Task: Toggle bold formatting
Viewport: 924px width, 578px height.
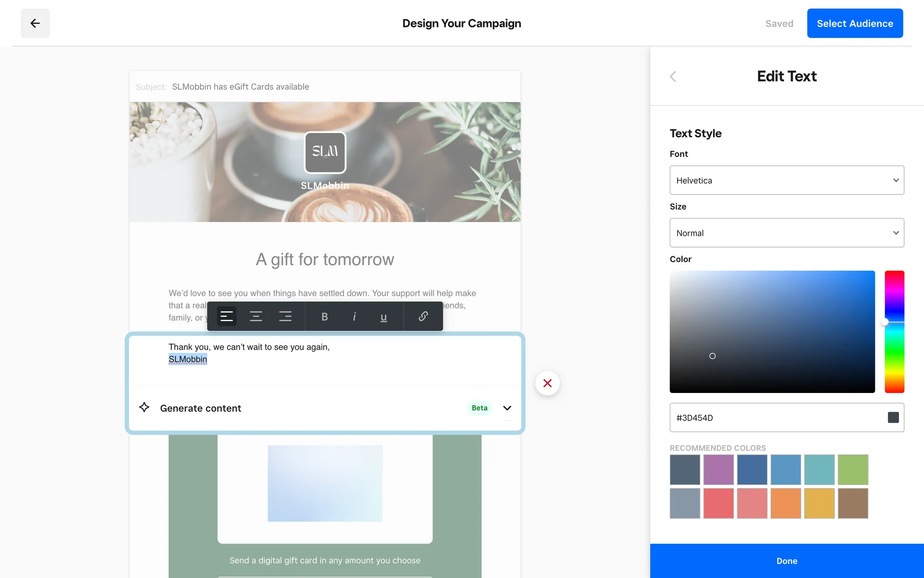Action: click(325, 316)
